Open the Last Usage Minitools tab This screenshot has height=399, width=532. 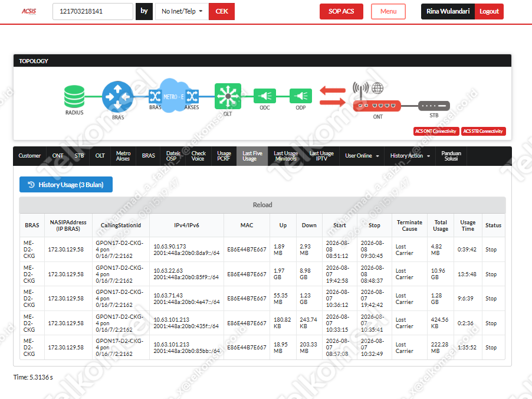285,156
